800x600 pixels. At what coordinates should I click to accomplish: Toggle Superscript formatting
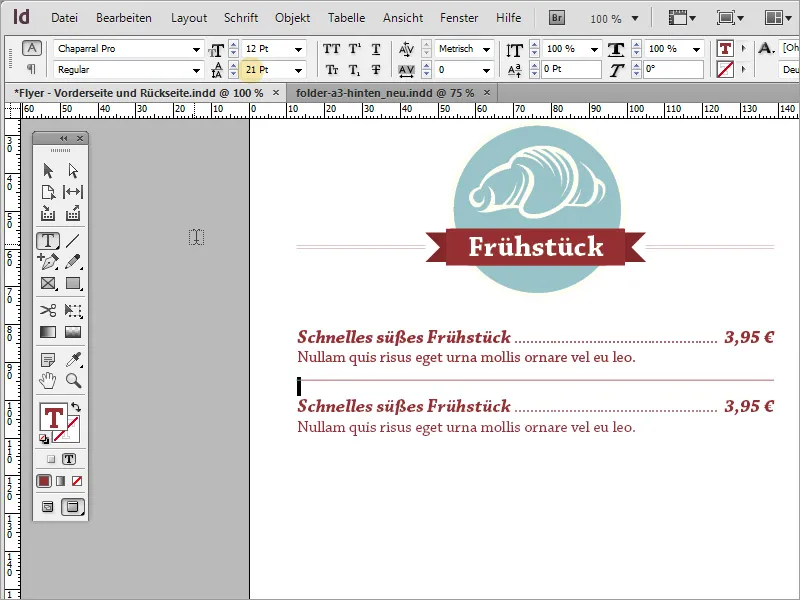[355, 49]
